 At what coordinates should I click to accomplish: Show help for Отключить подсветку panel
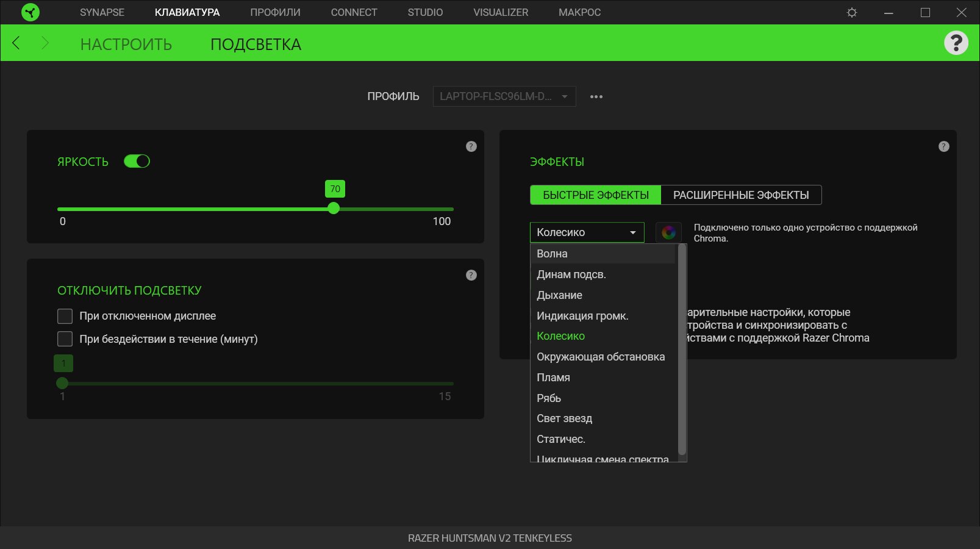pos(471,275)
